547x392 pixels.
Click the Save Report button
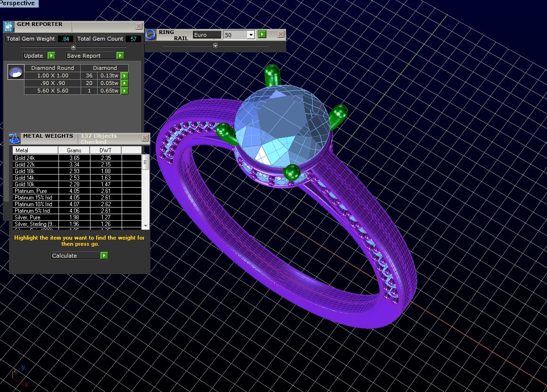click(91, 56)
